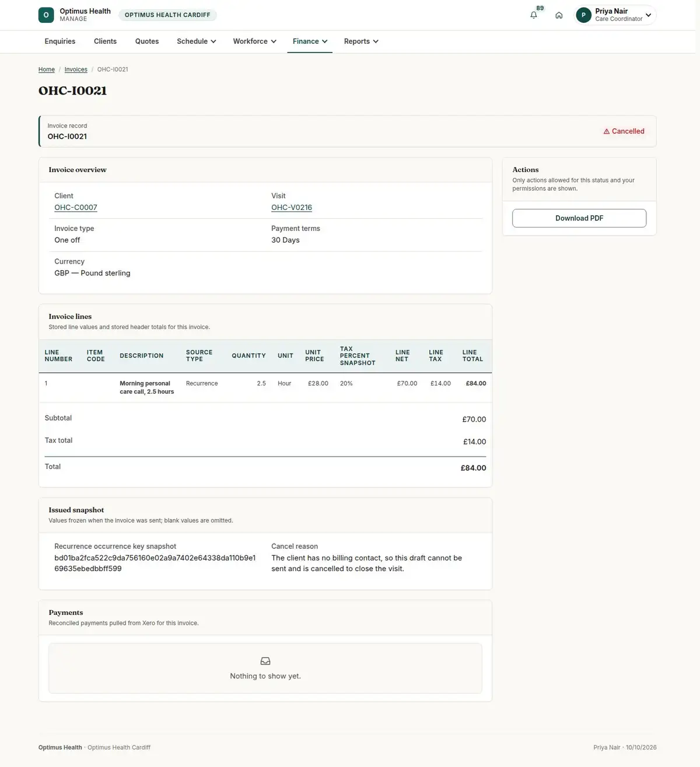Click the empty inbox icon in Payments
This screenshot has height=767, width=700.
click(265, 661)
